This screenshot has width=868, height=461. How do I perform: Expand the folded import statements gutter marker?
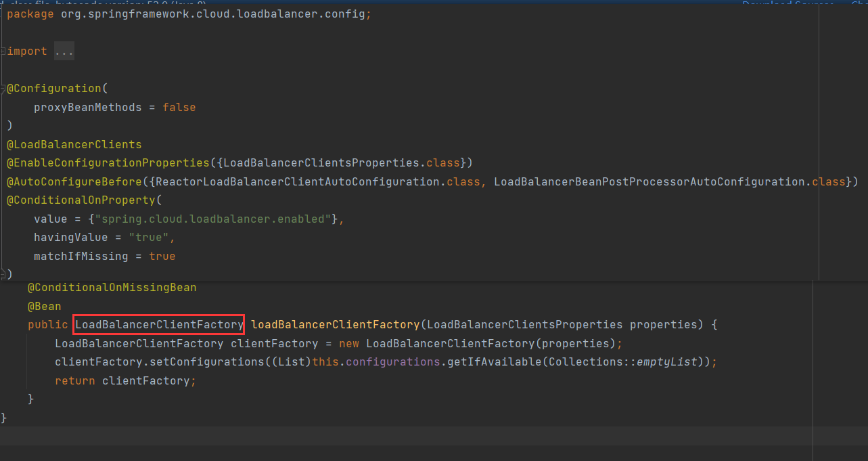3,51
